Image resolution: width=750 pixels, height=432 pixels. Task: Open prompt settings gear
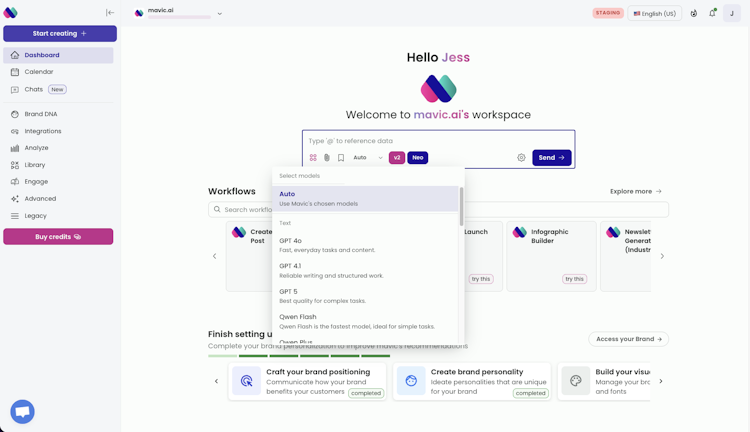pyautogui.click(x=521, y=157)
